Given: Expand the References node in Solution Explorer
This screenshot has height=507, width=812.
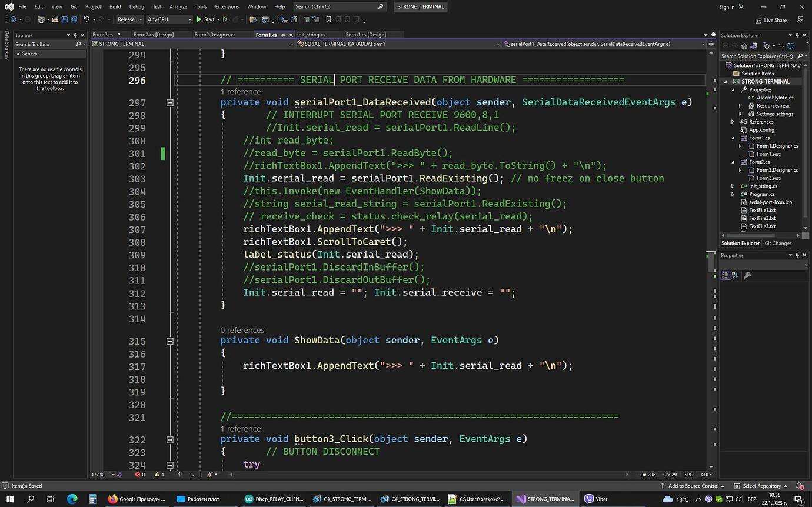Looking at the screenshot, I should 733,122.
